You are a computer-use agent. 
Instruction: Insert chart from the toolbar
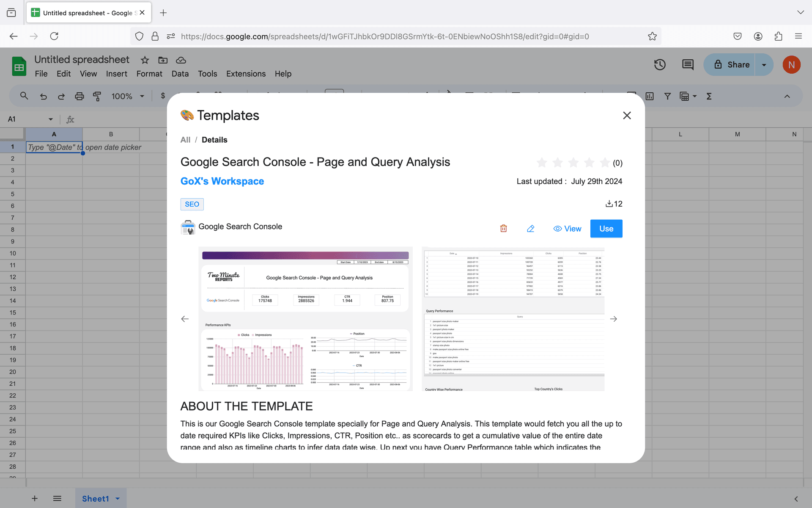650,96
